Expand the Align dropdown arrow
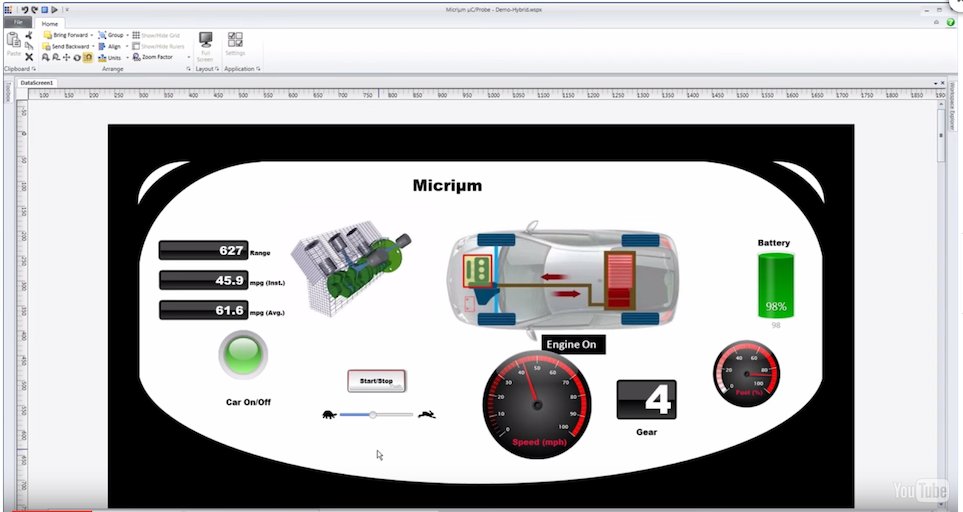963x512 pixels. 128,46
